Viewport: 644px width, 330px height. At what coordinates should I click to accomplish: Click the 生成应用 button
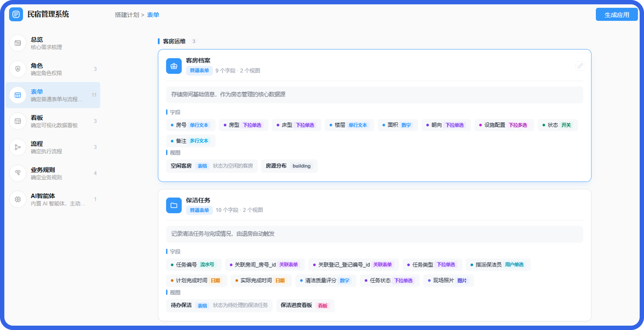tap(616, 15)
